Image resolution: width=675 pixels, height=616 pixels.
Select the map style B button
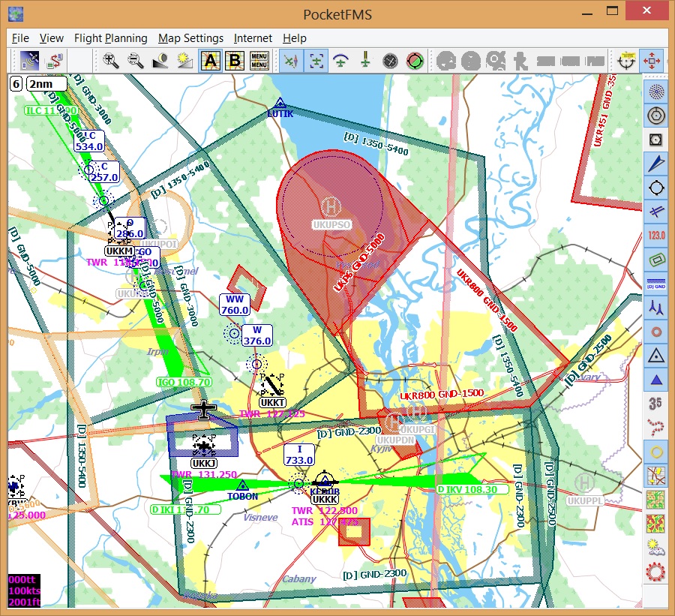pyautogui.click(x=235, y=61)
